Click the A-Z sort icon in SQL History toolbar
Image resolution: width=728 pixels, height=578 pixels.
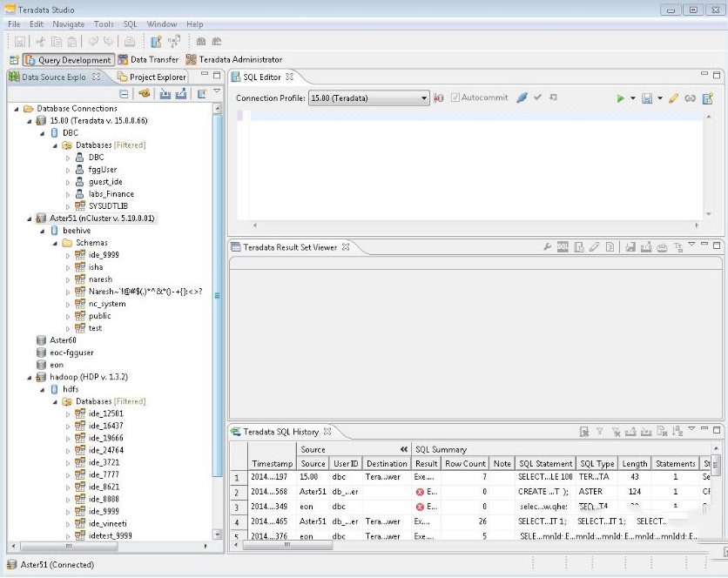(x=677, y=431)
